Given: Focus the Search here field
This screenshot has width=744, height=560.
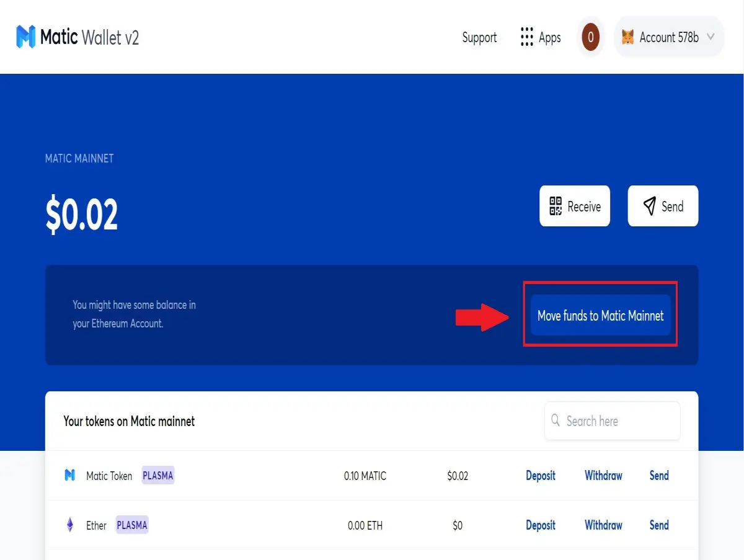Looking at the screenshot, I should (x=612, y=421).
